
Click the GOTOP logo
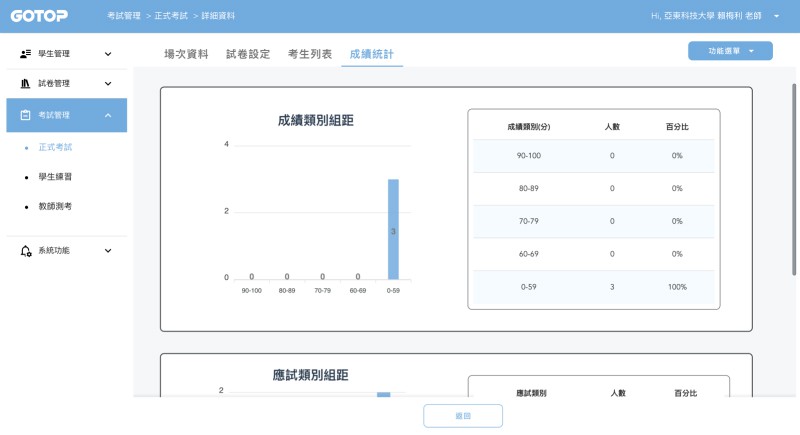[x=39, y=16]
